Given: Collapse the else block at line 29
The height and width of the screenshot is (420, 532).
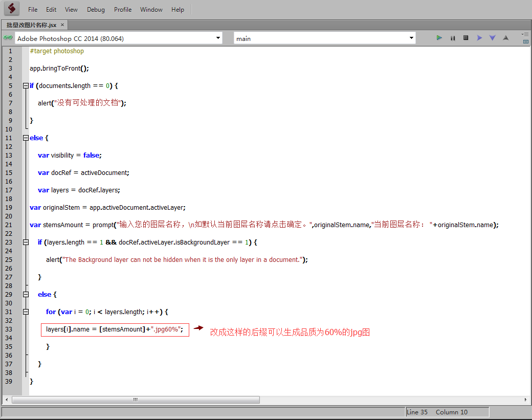Looking at the screenshot, I should [26, 295].
